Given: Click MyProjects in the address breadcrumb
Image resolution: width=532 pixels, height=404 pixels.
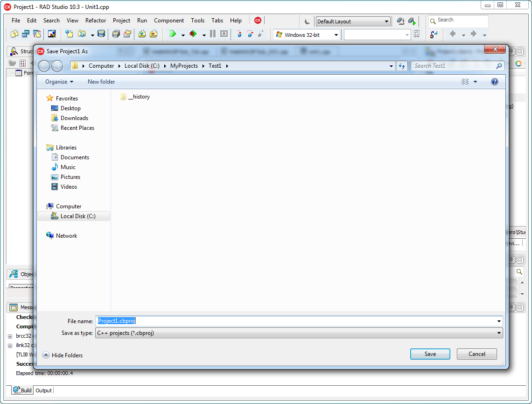Looking at the screenshot, I should click(x=184, y=66).
